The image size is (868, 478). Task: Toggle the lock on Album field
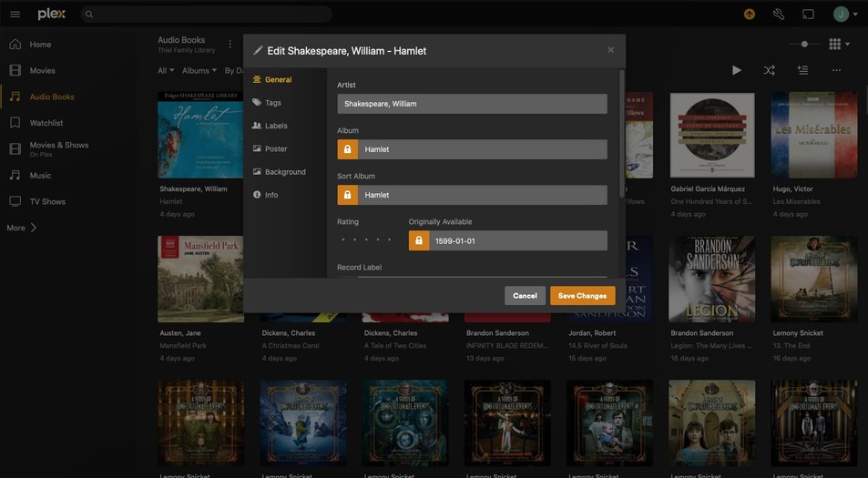347,149
